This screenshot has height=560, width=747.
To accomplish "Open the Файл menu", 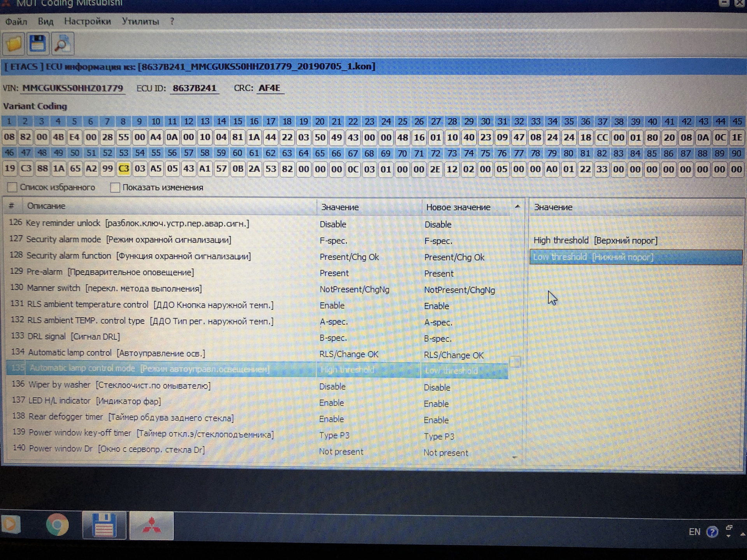I will click(16, 21).
